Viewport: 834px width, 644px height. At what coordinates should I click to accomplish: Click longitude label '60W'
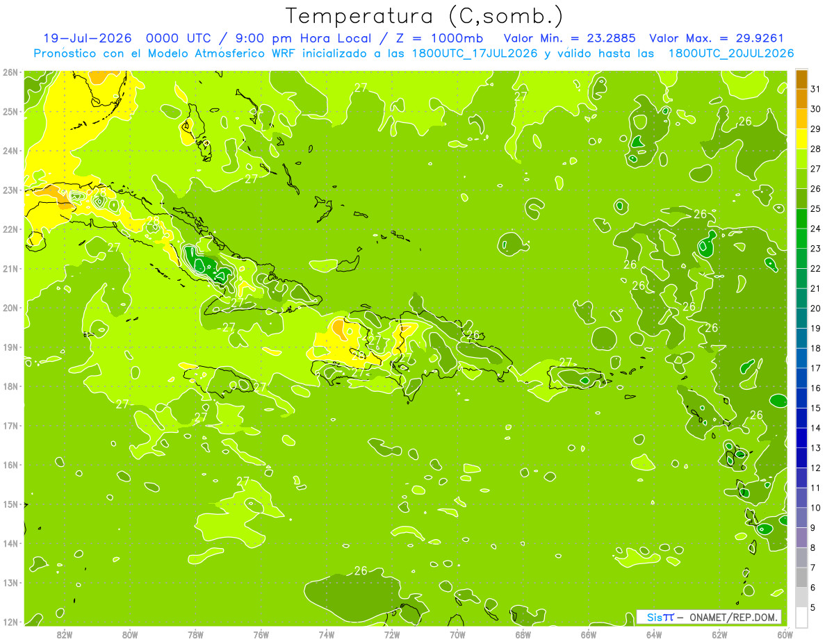(785, 634)
